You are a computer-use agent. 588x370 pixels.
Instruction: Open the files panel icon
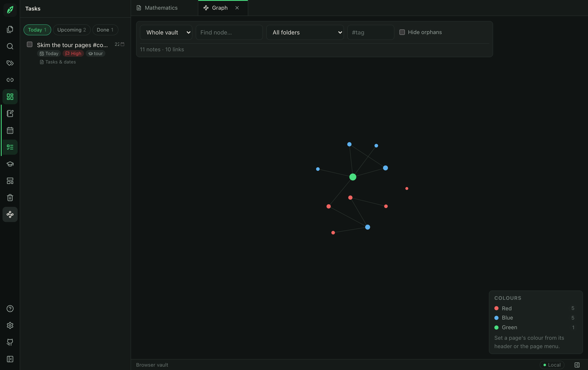(x=10, y=29)
